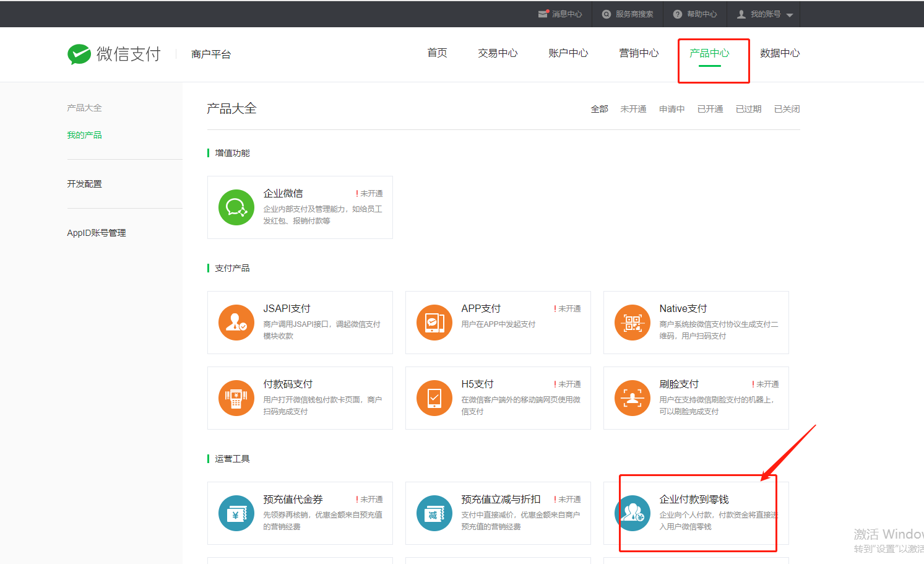The height and width of the screenshot is (564, 924).
Task: Click the 企业微信 product title
Action: 283,194
